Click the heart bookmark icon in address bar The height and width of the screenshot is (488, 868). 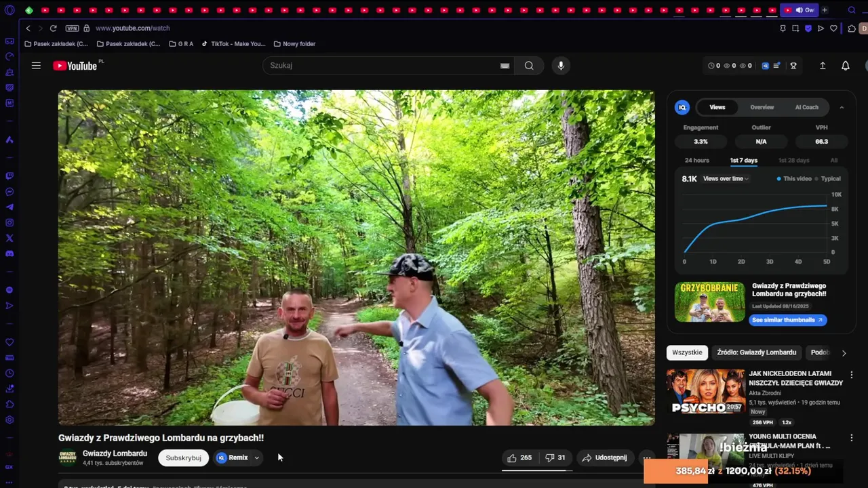pos(833,28)
